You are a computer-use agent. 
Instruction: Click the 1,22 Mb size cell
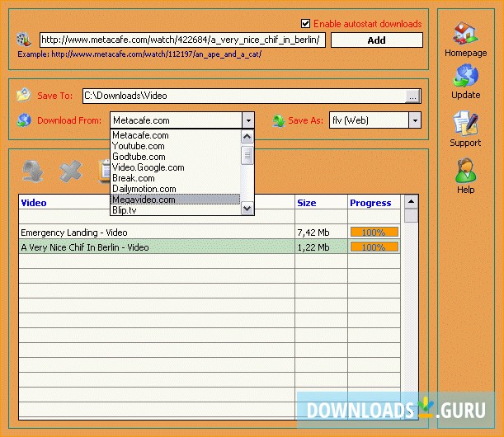pyautogui.click(x=321, y=247)
